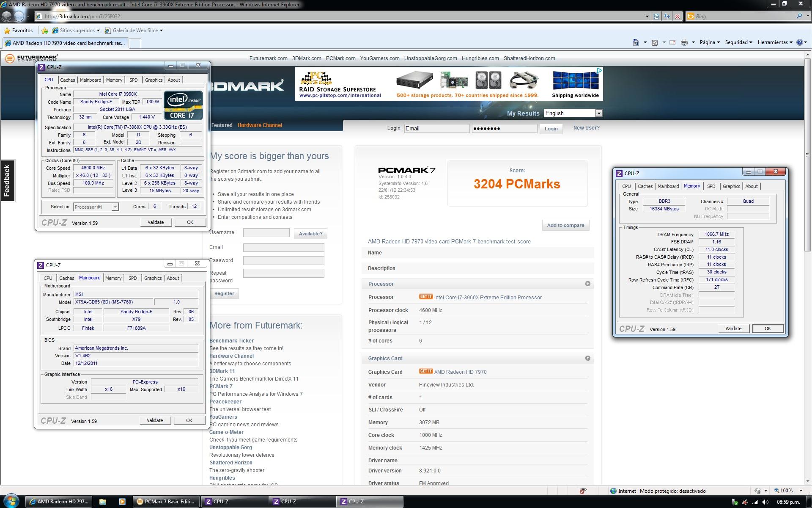
Task: Click the Login button
Action: pyautogui.click(x=551, y=129)
